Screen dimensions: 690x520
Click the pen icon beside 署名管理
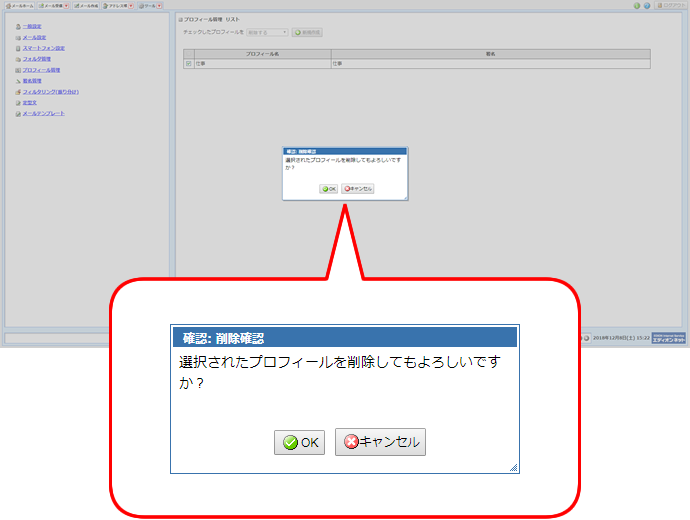click(x=18, y=81)
